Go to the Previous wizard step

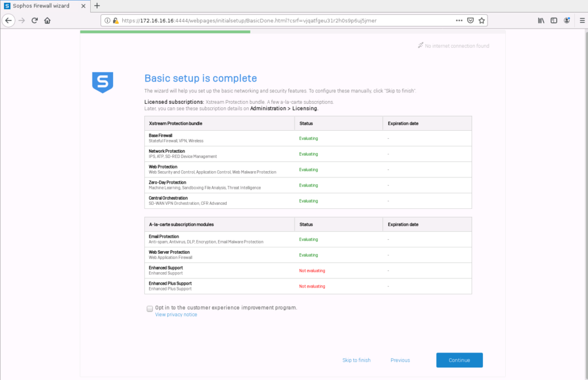[400, 360]
